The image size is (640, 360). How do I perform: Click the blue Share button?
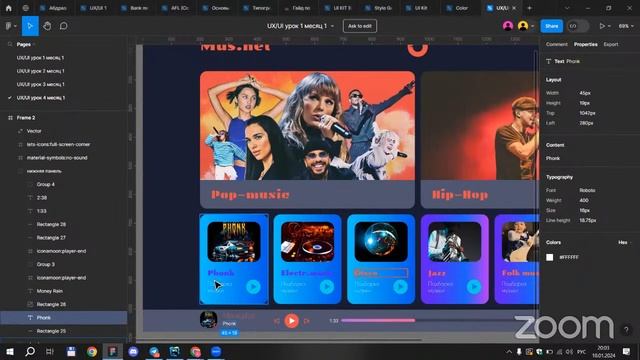coord(551,26)
